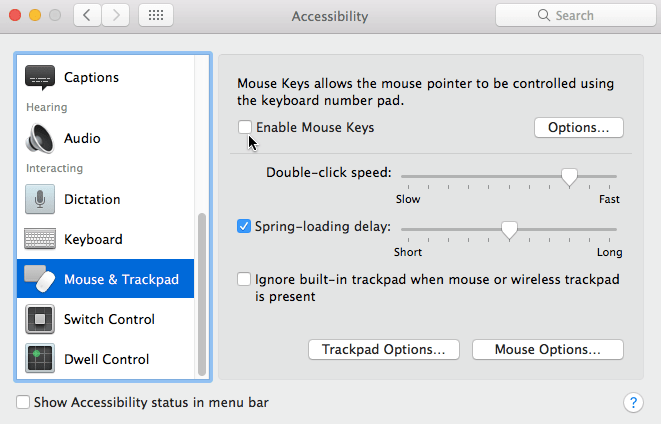Screen dimensions: 661x424
Task: Go back with the left arrow
Action: (87, 16)
